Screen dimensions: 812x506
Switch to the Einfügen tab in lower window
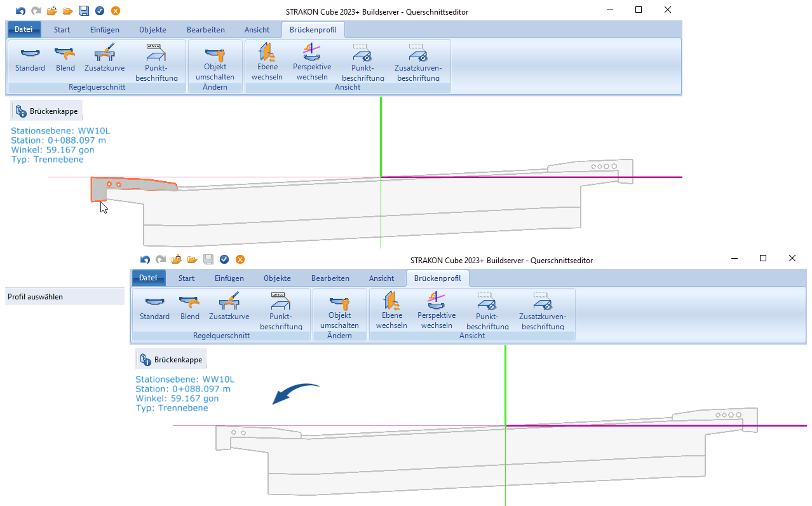229,278
